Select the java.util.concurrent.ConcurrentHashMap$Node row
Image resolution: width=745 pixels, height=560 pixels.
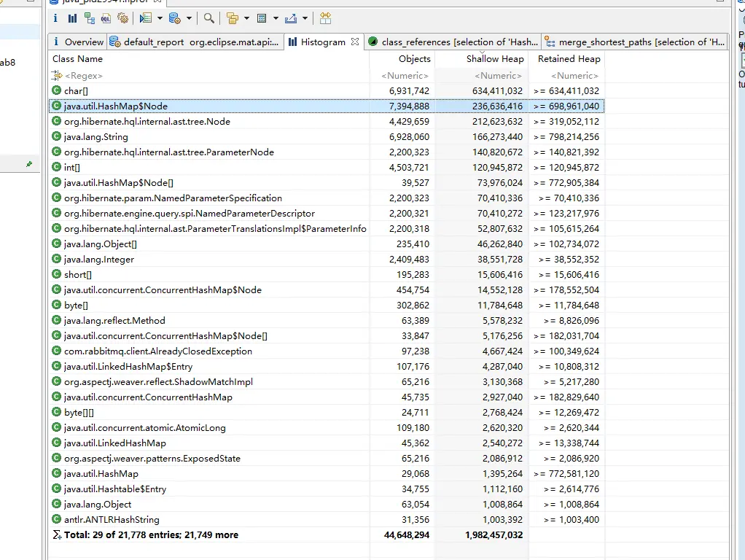[327, 290]
